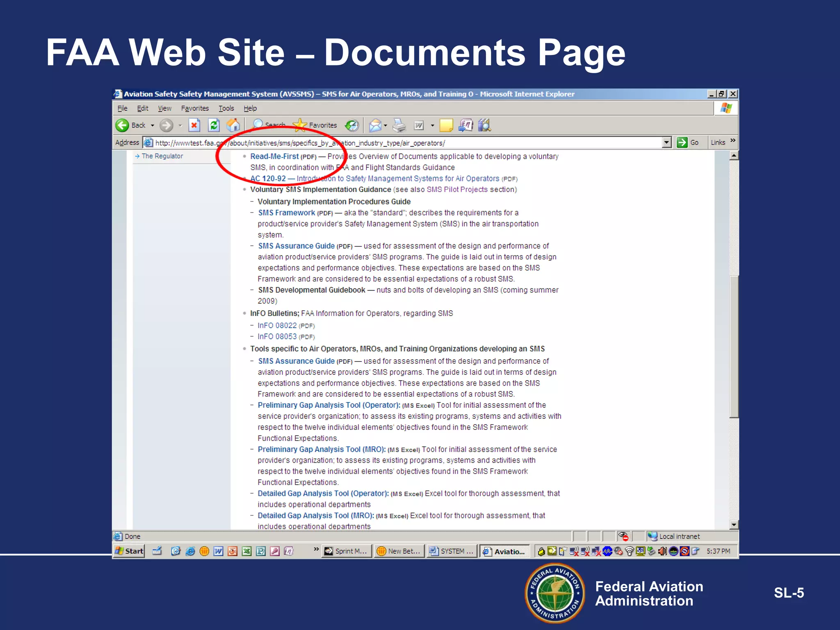Image resolution: width=840 pixels, height=630 pixels.
Task: Open the Tools menu
Action: click(226, 108)
